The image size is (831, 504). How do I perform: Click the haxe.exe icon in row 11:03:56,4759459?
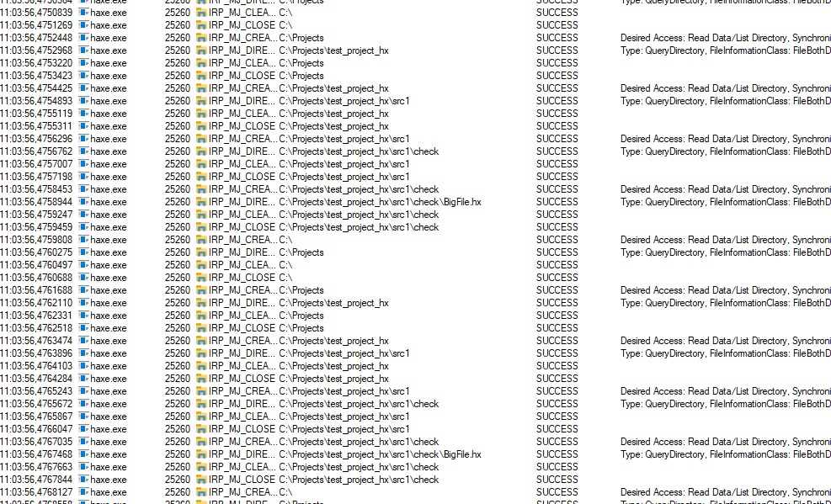(83, 227)
